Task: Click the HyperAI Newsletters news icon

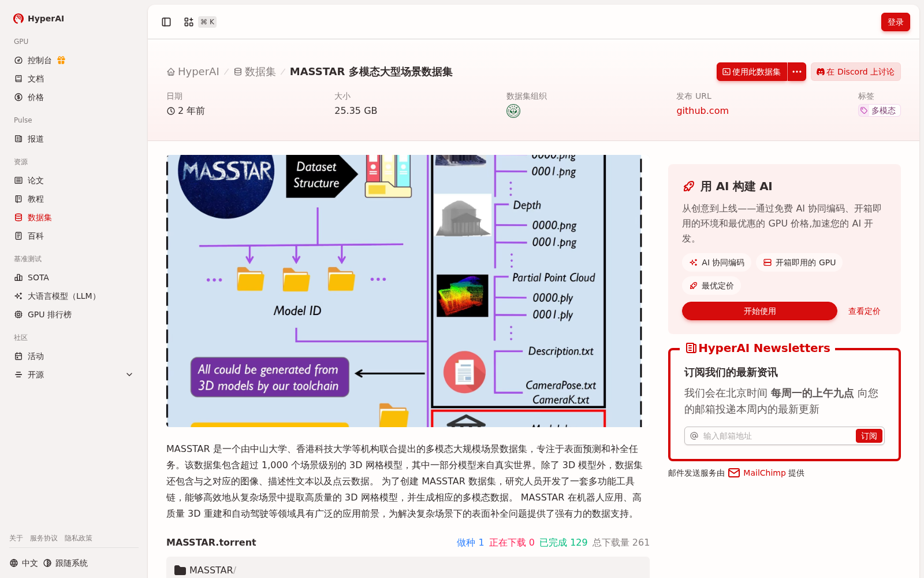Action: click(691, 348)
